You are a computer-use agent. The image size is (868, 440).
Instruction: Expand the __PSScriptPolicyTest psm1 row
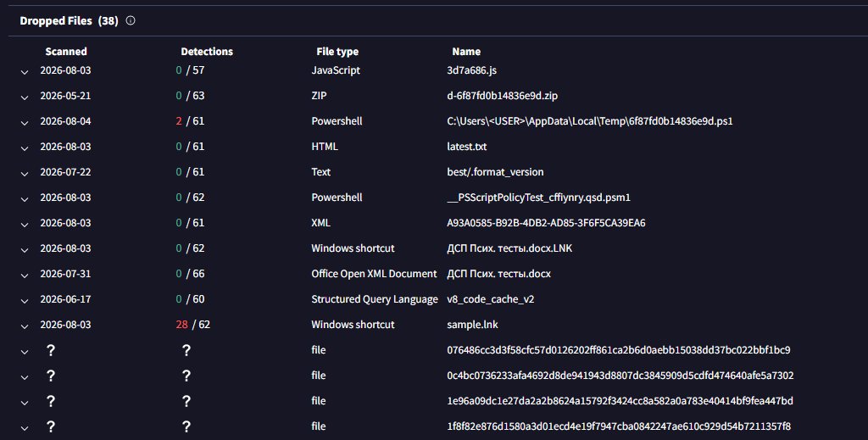click(25, 199)
